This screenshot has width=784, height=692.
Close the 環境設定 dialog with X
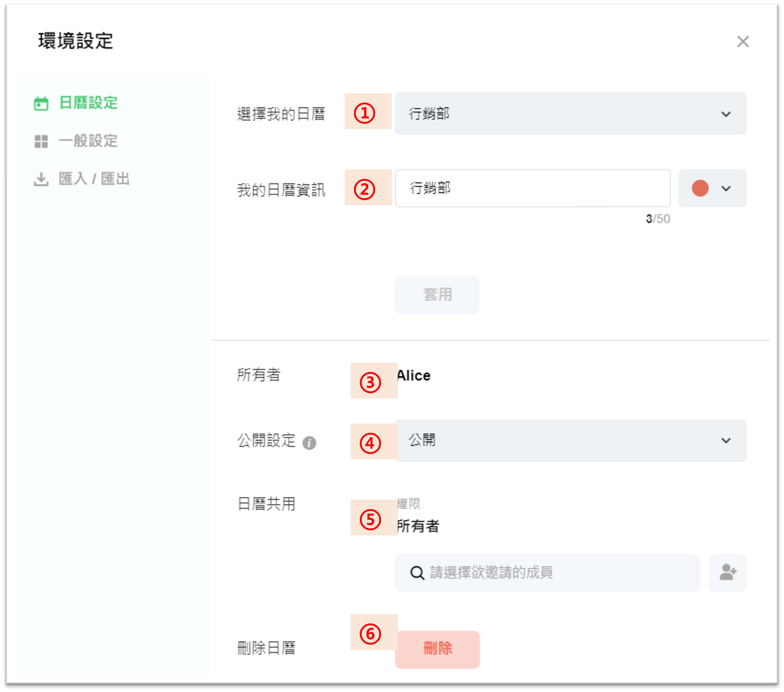coord(743,42)
